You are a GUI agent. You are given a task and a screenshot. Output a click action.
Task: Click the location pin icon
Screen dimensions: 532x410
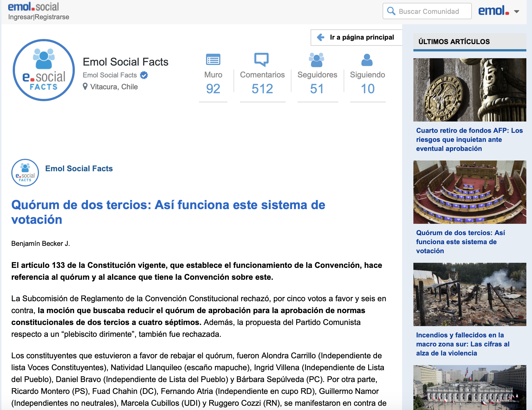tap(85, 86)
